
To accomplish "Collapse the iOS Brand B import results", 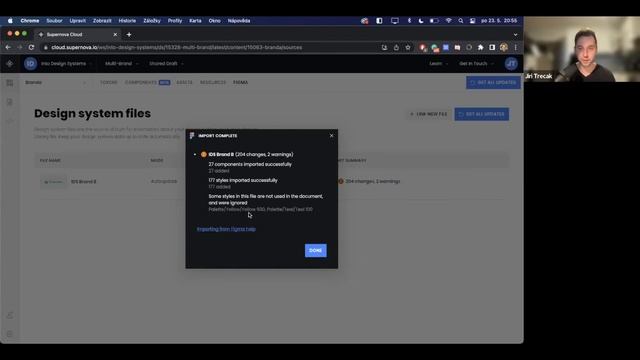I will click(195, 154).
